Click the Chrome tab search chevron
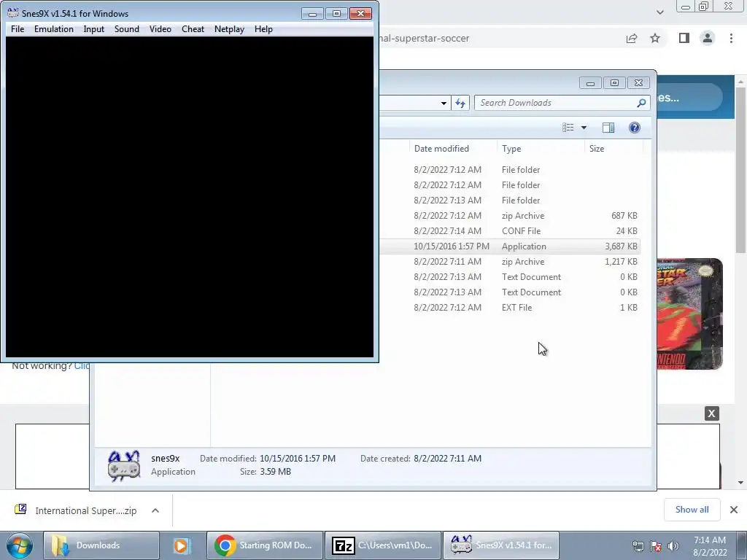 pyautogui.click(x=659, y=12)
